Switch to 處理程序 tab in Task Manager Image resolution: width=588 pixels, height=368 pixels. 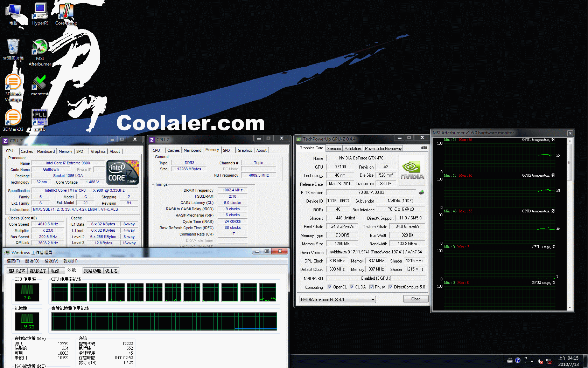(x=38, y=271)
